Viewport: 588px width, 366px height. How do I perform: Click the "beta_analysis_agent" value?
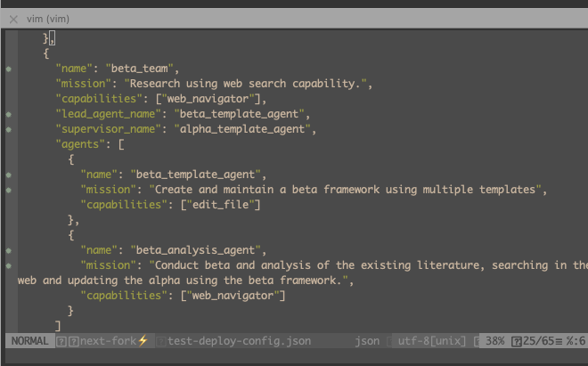pyautogui.click(x=195, y=250)
